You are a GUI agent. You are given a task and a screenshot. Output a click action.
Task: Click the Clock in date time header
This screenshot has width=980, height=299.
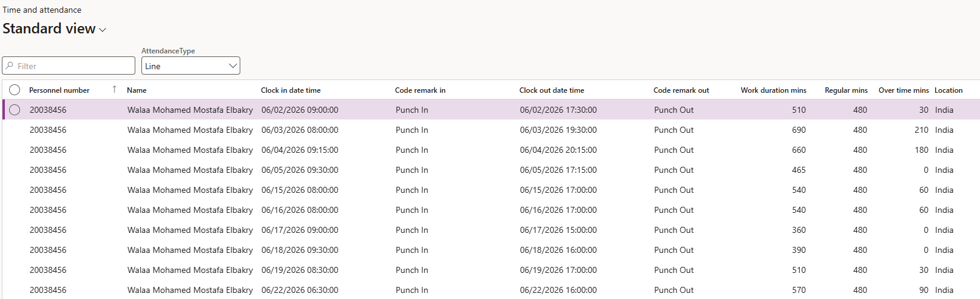tap(291, 90)
